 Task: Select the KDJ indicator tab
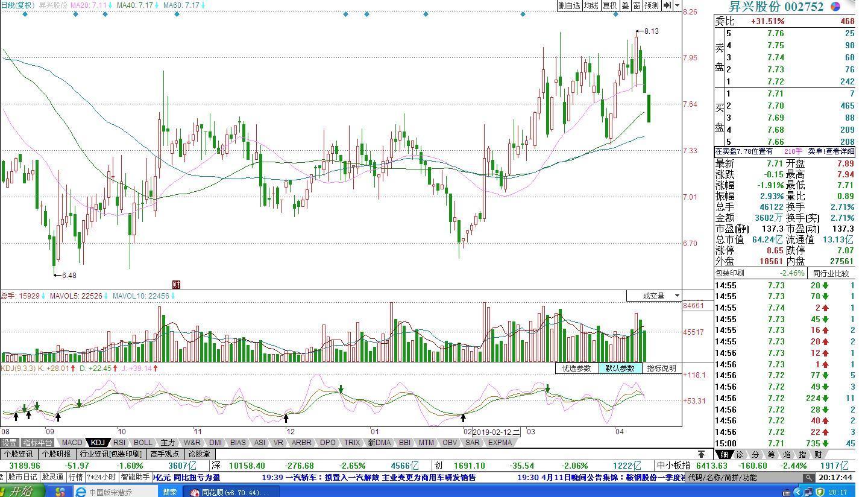point(98,443)
